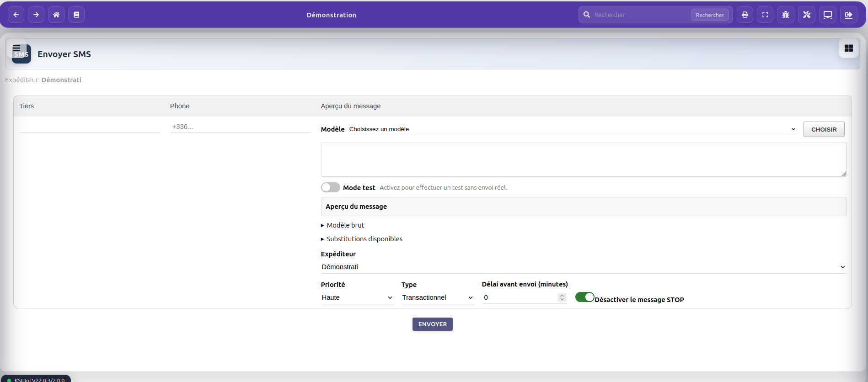
Task: Open the tools wrench icon
Action: point(807,15)
